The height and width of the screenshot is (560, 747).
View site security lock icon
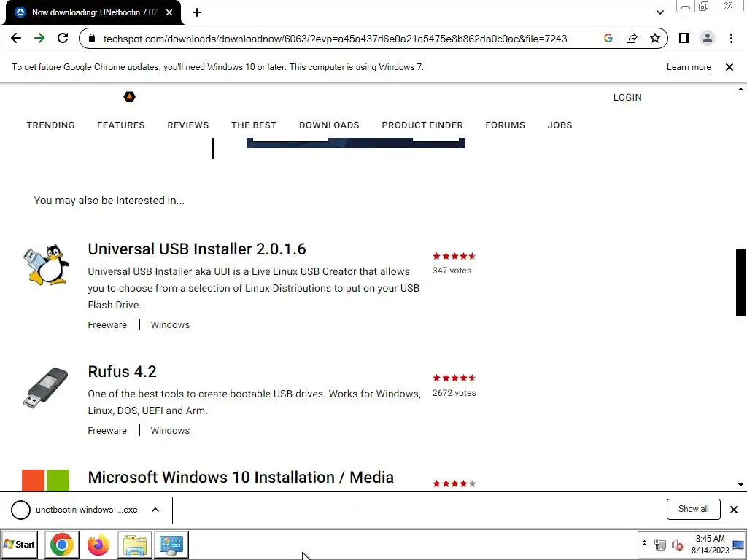click(93, 39)
